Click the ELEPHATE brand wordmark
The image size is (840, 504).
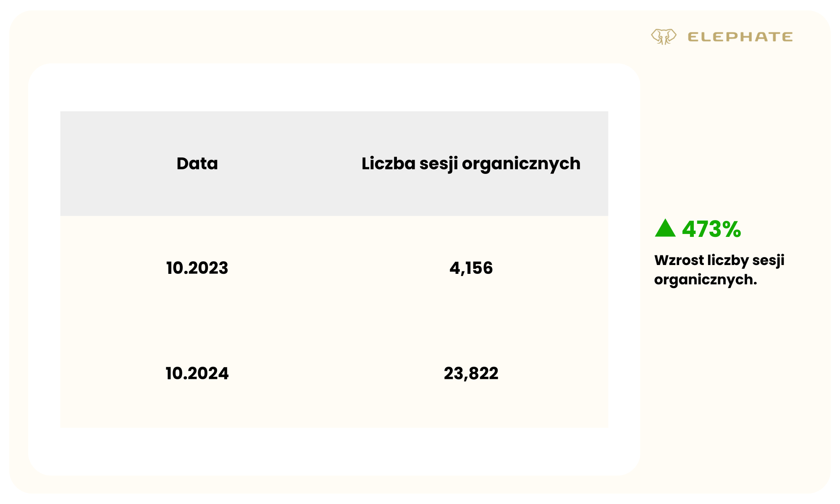coord(740,37)
